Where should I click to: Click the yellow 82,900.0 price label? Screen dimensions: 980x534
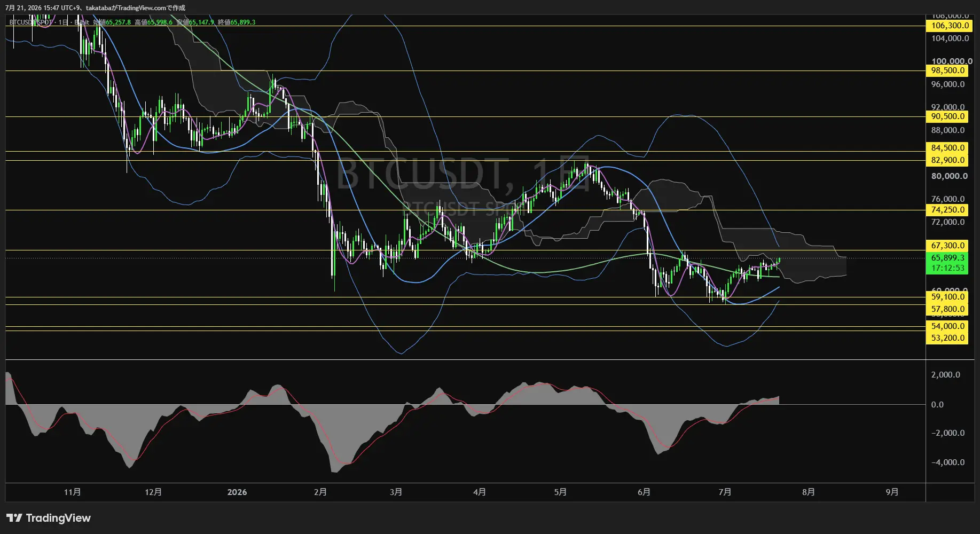946,160
